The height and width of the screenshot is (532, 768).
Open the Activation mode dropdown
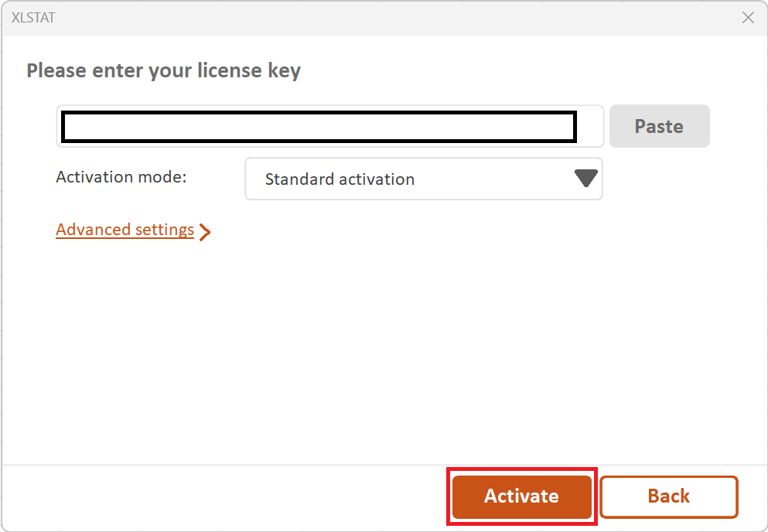423,179
